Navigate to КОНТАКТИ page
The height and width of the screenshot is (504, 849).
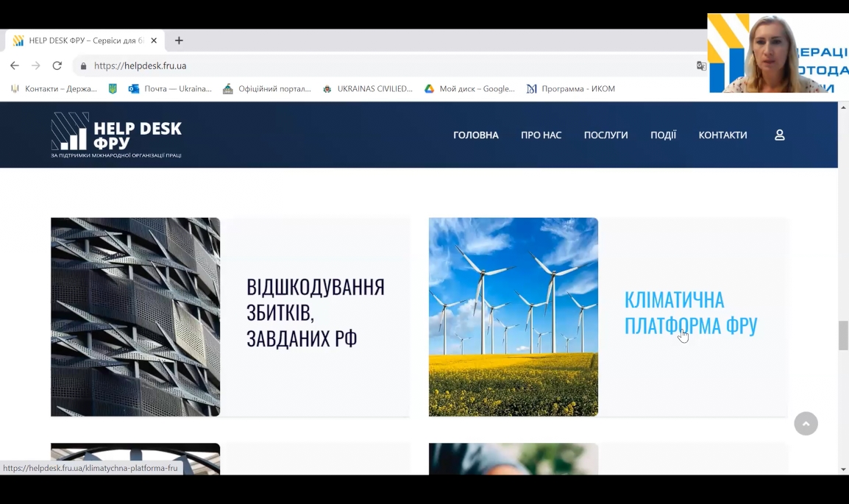722,135
